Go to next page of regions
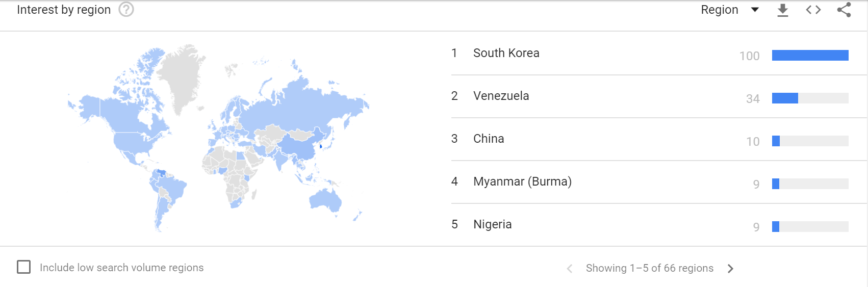Image resolution: width=868 pixels, height=287 pixels. tap(730, 269)
